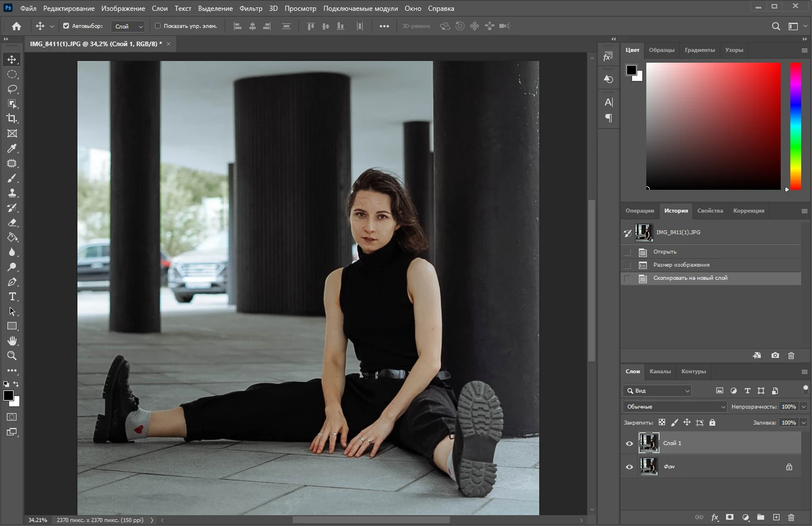This screenshot has height=526, width=812.
Task: Select the Brush tool
Action: click(12, 178)
